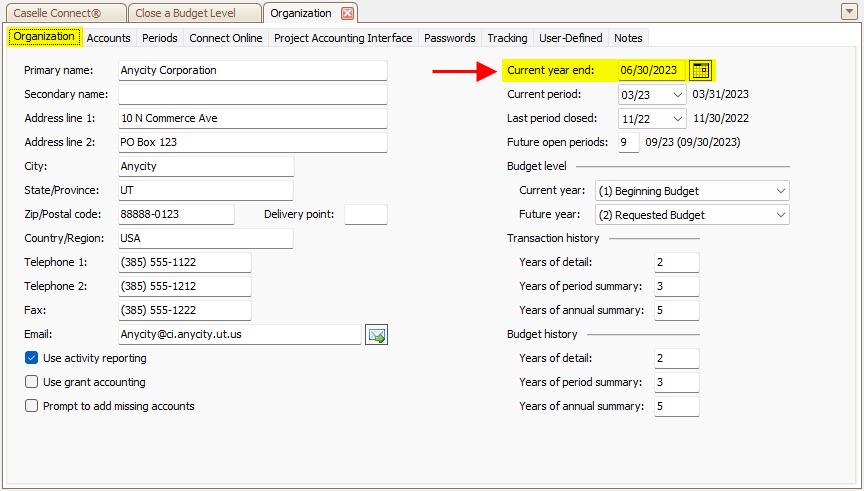Close the Organization tab
This screenshot has width=864, height=491.
[347, 13]
